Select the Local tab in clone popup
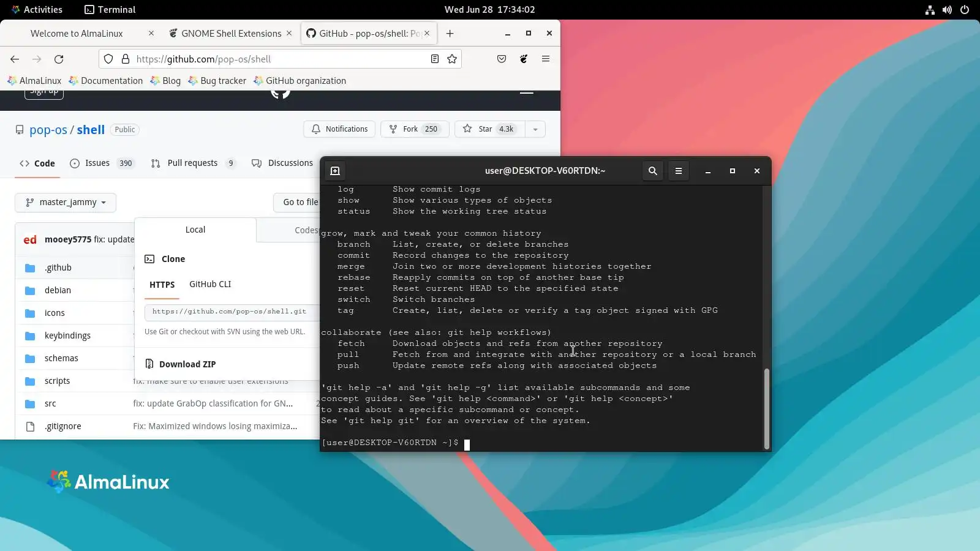The image size is (980, 551). 195,230
